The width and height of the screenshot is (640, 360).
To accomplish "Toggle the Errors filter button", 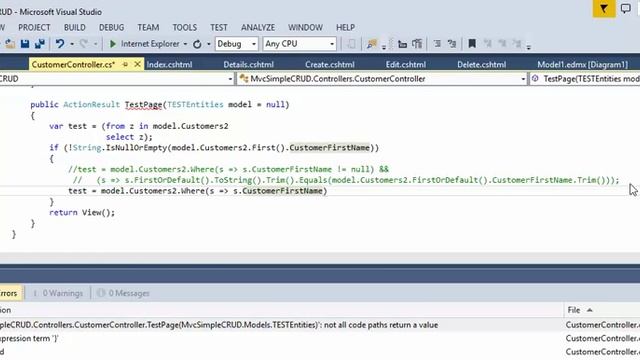I will coord(10,293).
